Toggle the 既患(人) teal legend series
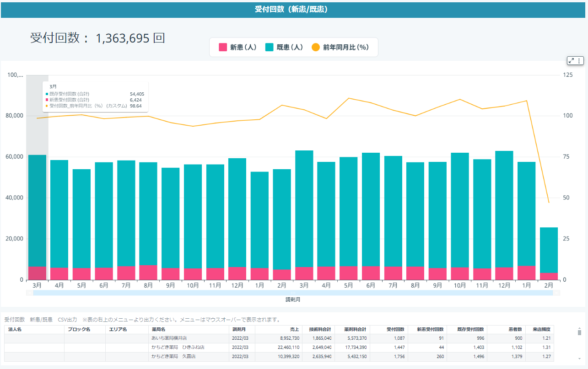The height and width of the screenshot is (369, 588). click(284, 47)
